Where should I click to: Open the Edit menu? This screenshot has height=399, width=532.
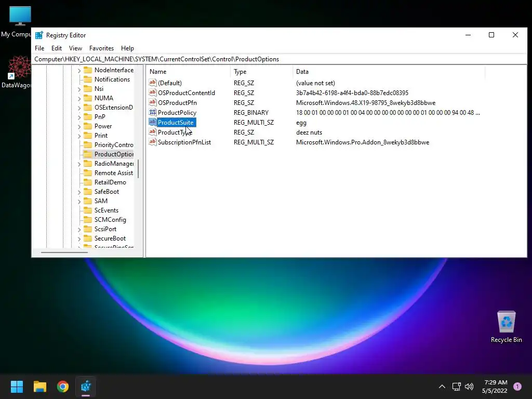(56, 48)
